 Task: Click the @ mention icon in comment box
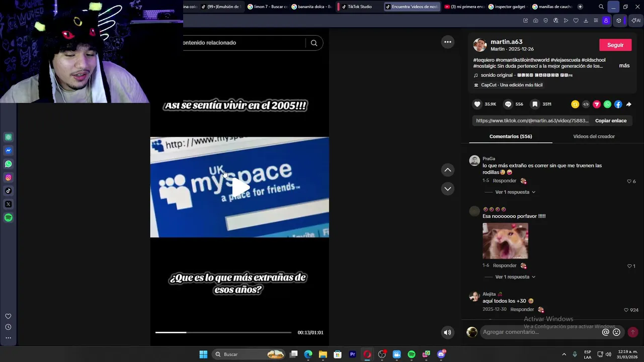pos(606,332)
